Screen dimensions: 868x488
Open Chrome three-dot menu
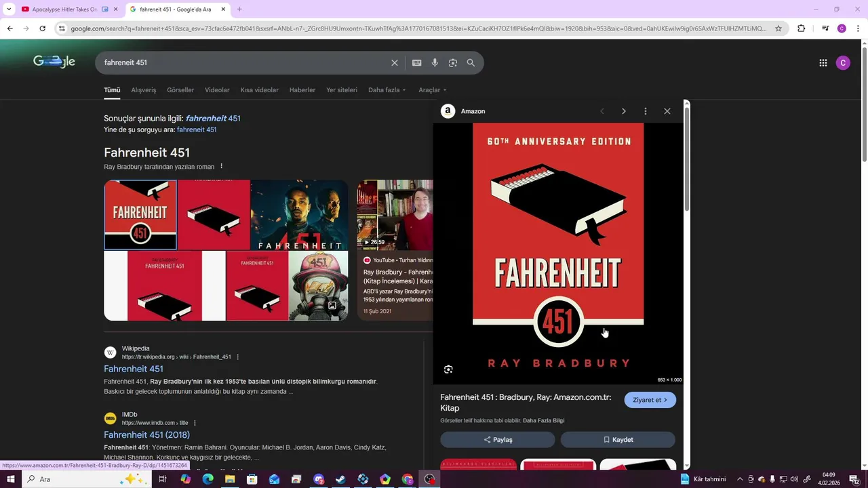[x=859, y=28]
